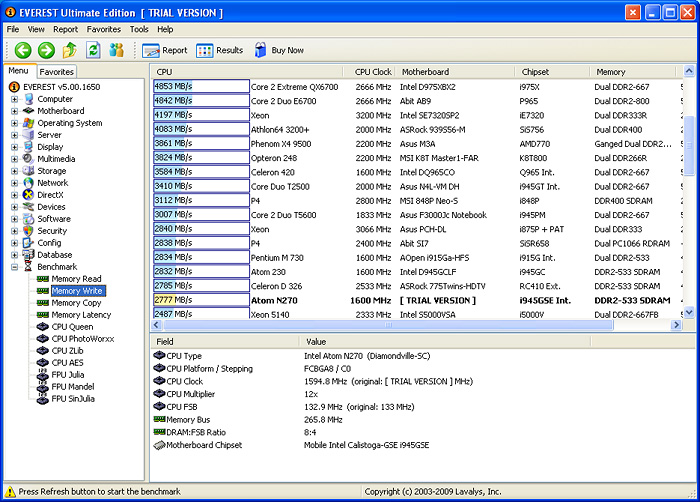Click the Memory Read chip icon

43,279
